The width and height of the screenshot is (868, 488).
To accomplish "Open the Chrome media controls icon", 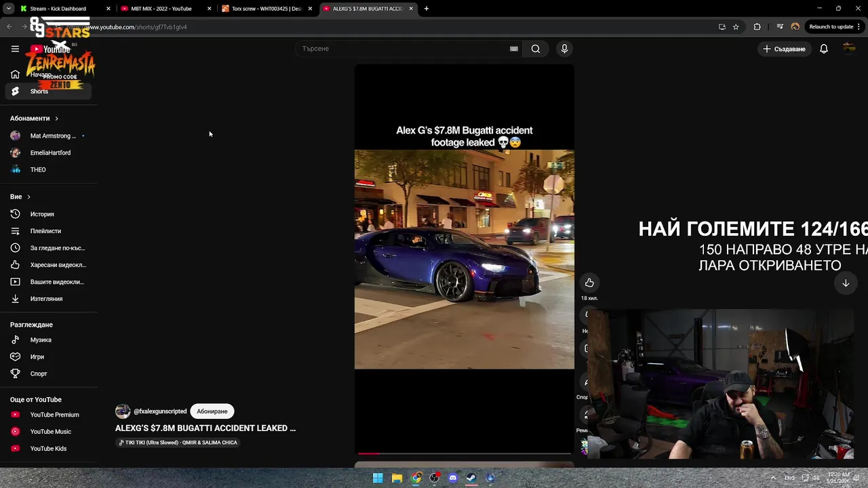I will (x=781, y=27).
